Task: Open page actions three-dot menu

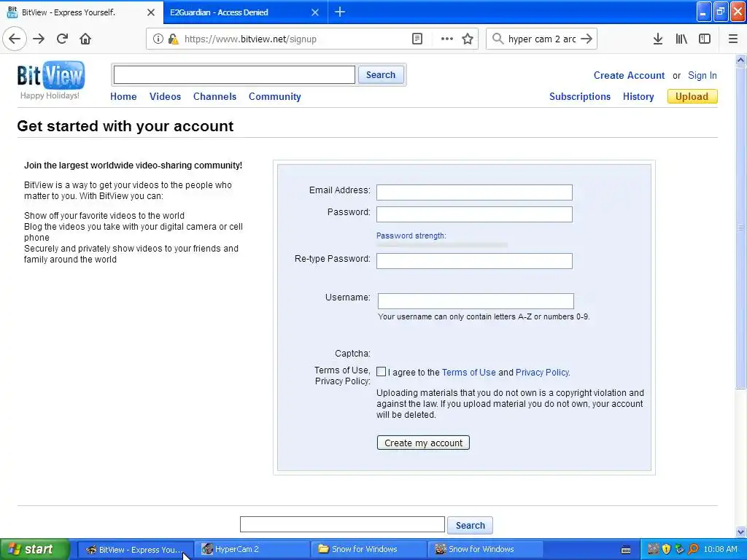Action: tap(447, 39)
